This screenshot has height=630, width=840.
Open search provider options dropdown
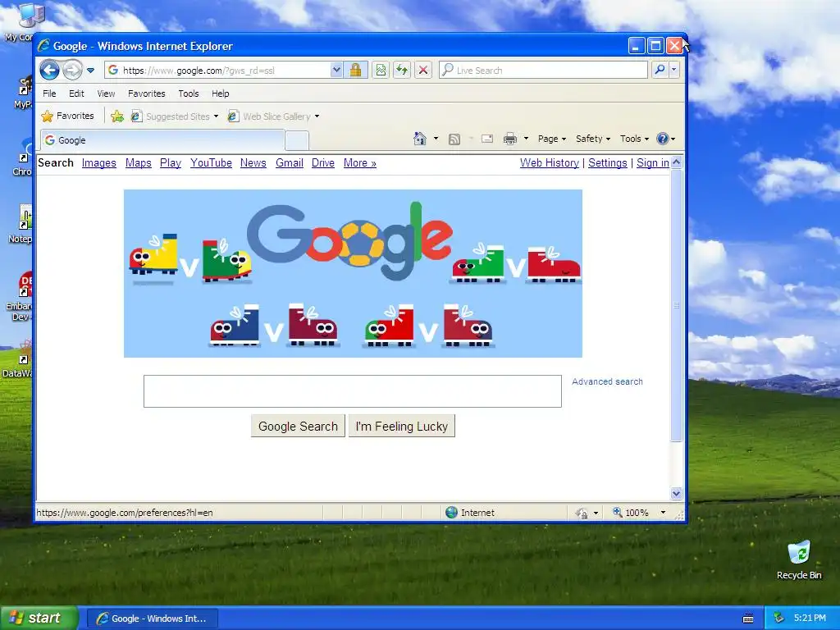674,70
